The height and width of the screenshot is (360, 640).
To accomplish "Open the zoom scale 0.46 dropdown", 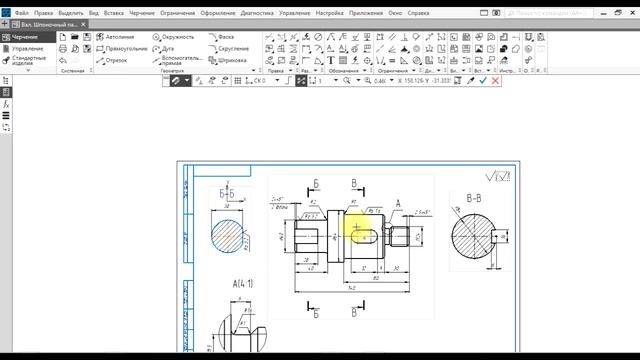I will [391, 81].
